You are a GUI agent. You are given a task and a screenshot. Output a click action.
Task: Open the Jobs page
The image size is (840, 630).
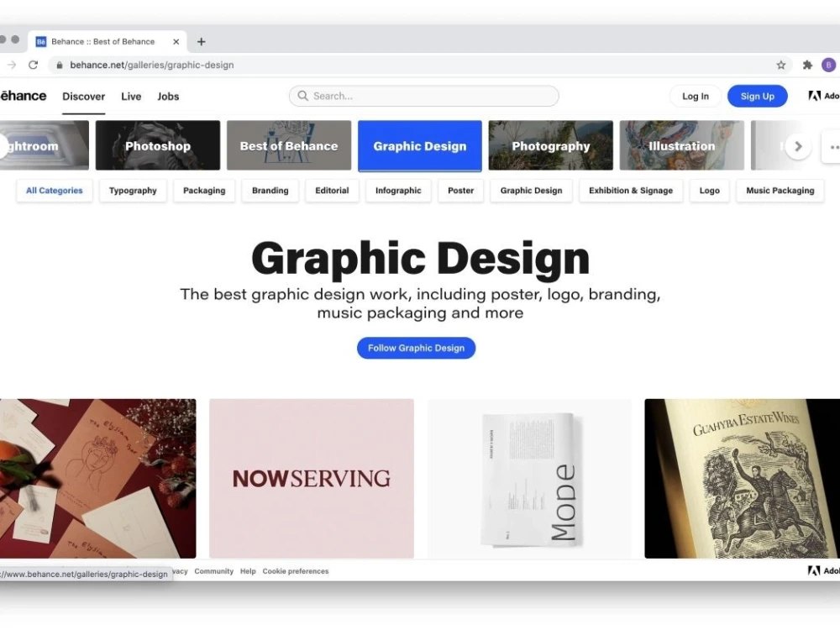(x=168, y=97)
